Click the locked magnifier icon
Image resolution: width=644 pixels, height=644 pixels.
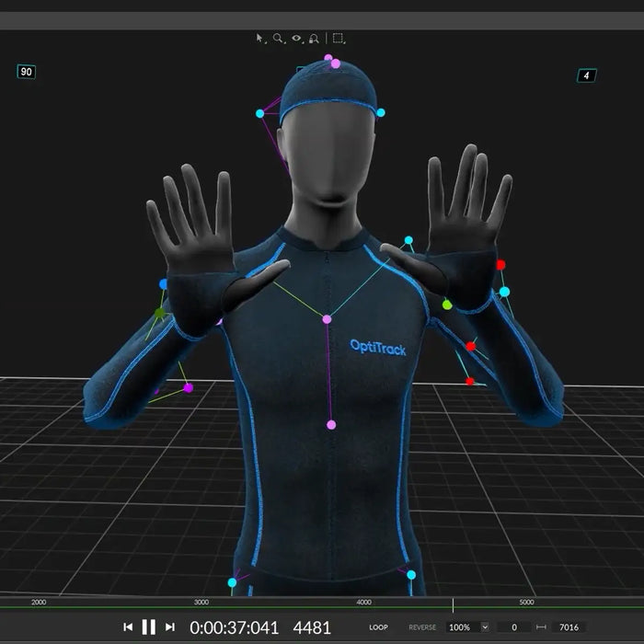pos(314,39)
